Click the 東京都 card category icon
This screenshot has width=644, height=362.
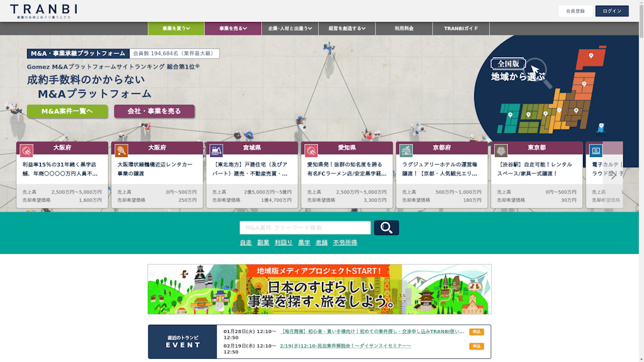[x=501, y=150]
